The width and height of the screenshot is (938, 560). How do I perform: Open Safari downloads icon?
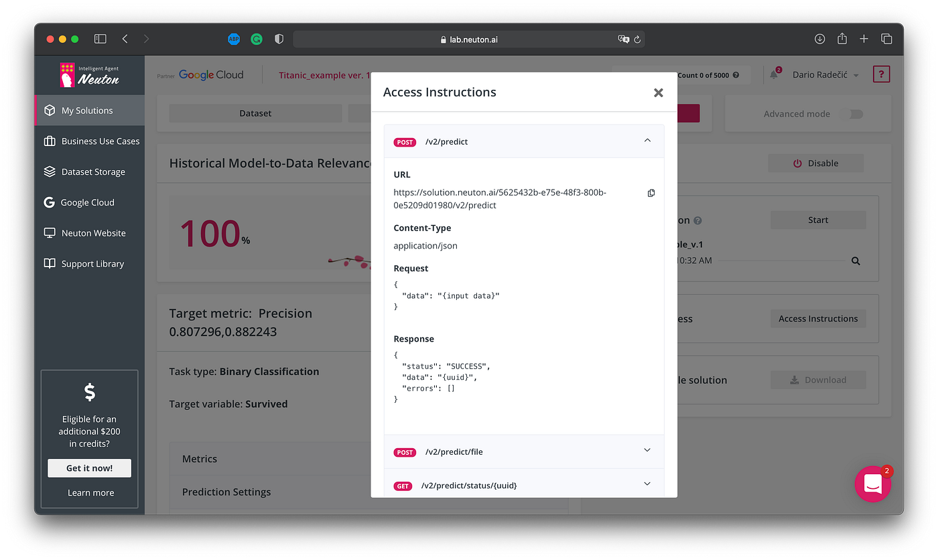(819, 39)
